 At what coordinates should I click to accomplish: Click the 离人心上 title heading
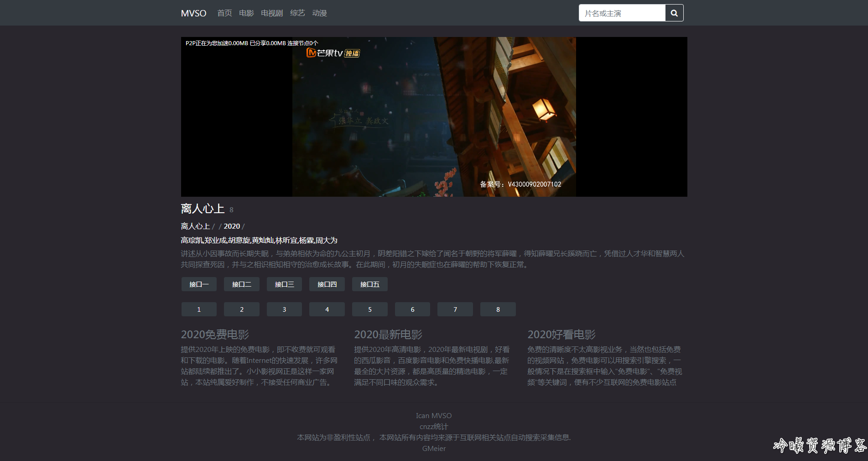click(203, 209)
